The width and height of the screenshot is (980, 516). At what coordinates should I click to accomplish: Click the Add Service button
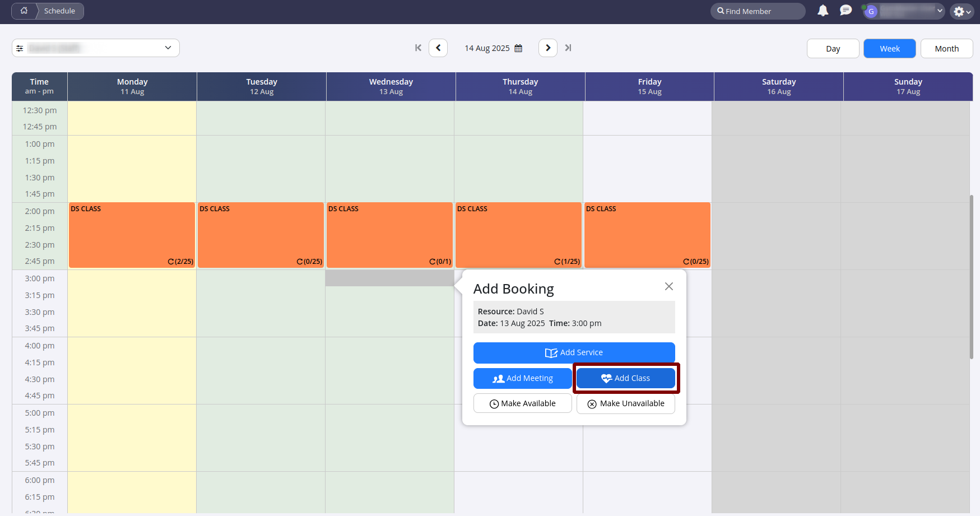(x=574, y=352)
